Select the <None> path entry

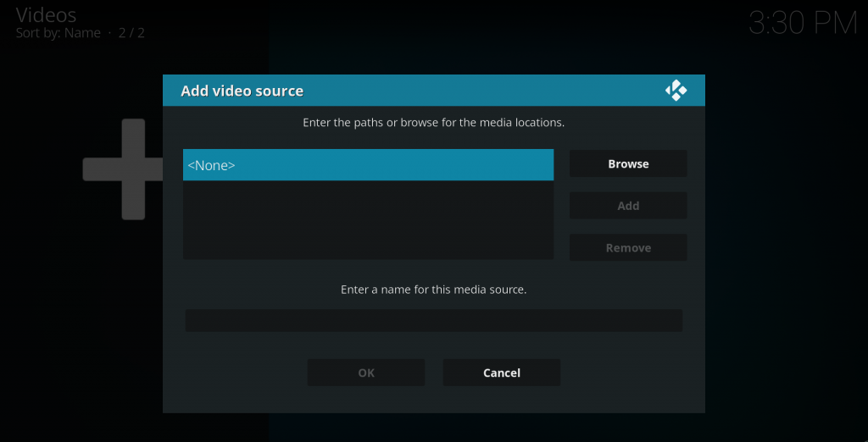368,165
